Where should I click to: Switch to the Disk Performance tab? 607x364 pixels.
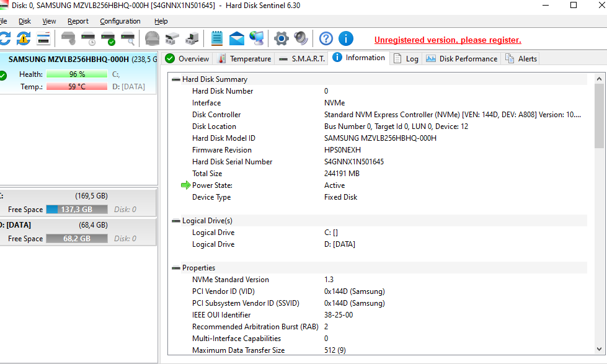point(462,59)
